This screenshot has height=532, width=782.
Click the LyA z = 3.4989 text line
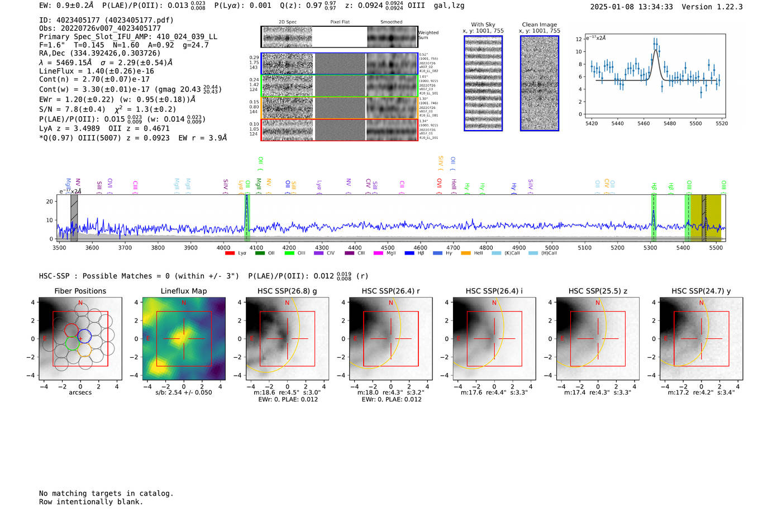[70, 128]
